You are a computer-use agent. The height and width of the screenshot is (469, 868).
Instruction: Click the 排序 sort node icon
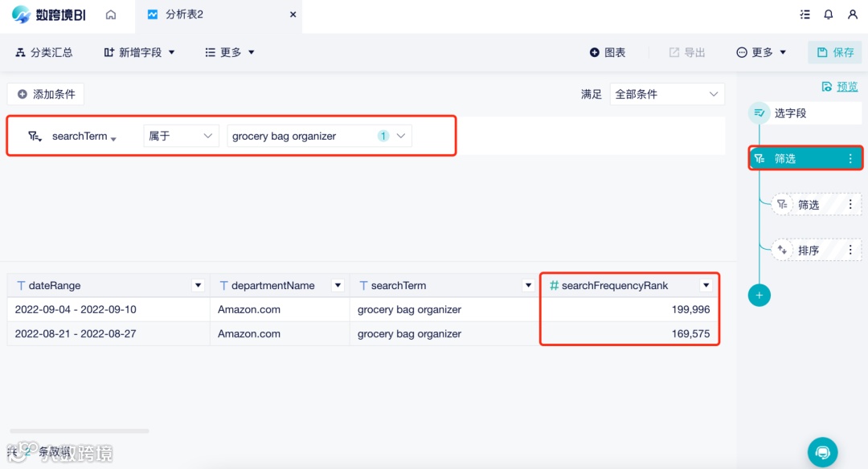(x=780, y=250)
